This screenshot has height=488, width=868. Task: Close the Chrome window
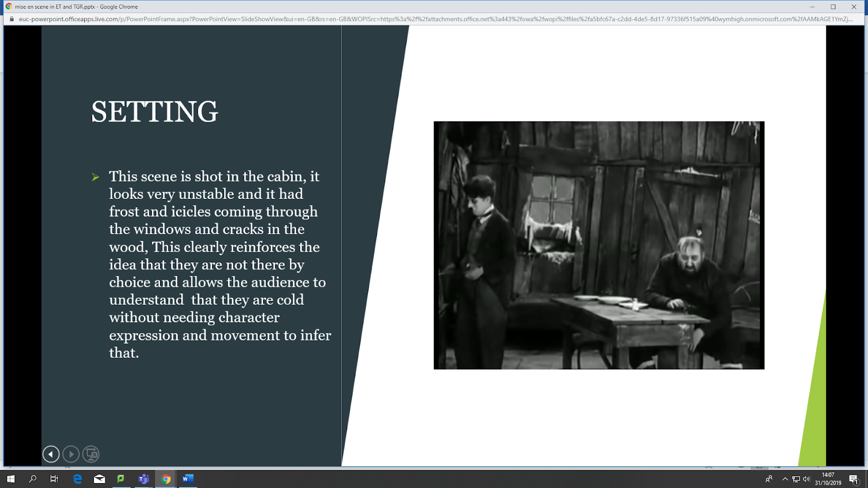854,7
